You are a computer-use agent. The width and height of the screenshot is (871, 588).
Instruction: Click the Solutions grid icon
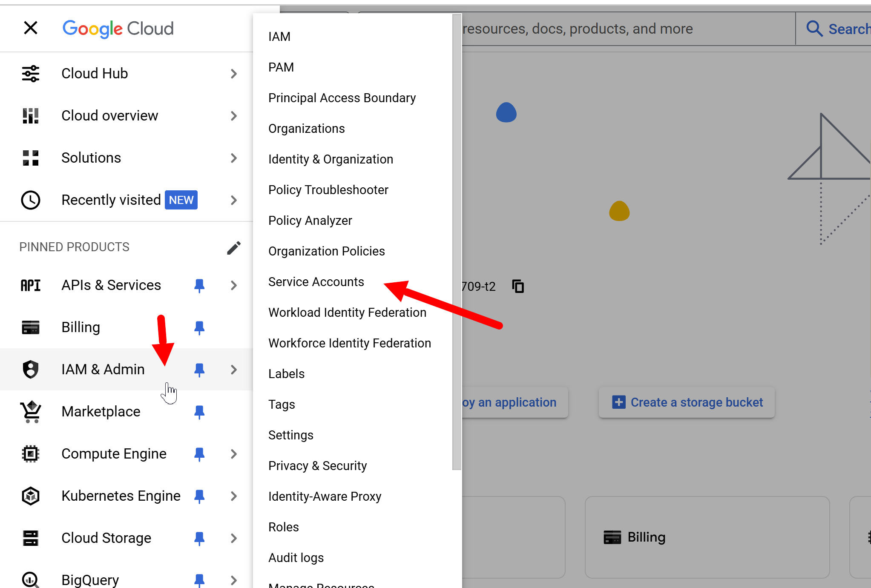coord(31,158)
